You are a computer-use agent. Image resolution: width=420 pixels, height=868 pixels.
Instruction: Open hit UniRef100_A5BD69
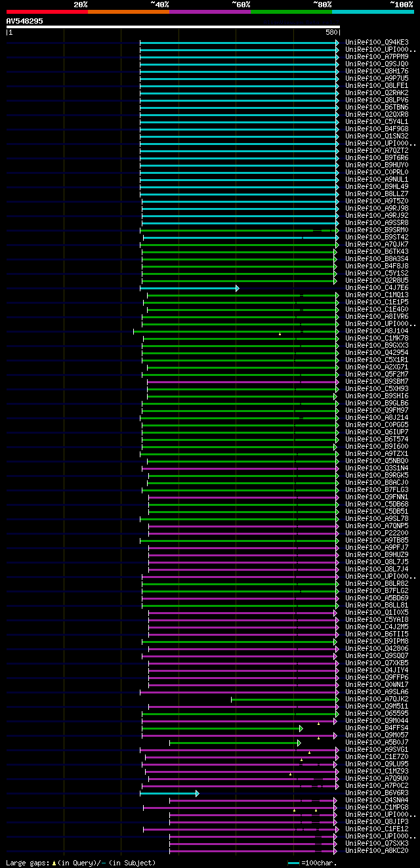[x=377, y=598]
